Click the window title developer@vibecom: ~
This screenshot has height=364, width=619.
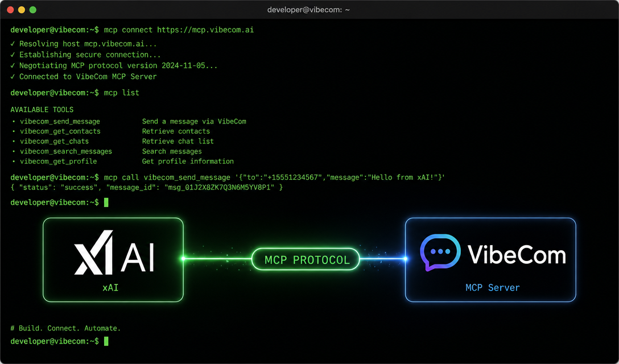[x=308, y=10]
